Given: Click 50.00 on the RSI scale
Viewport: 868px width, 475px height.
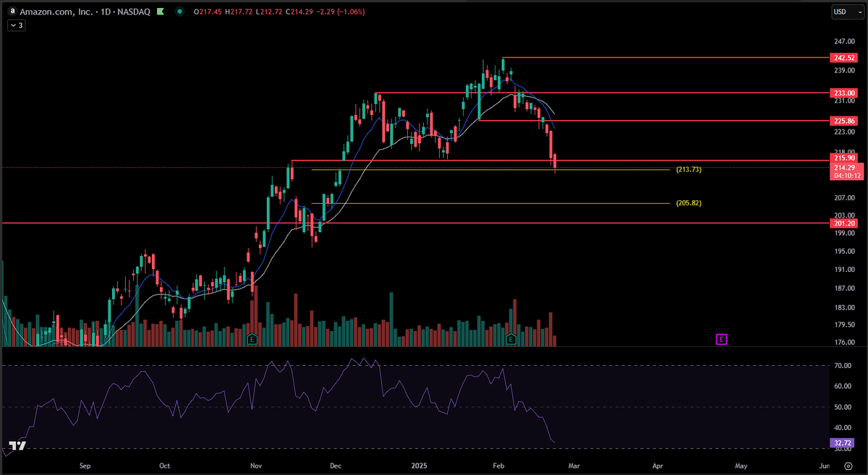Looking at the screenshot, I should [843, 407].
